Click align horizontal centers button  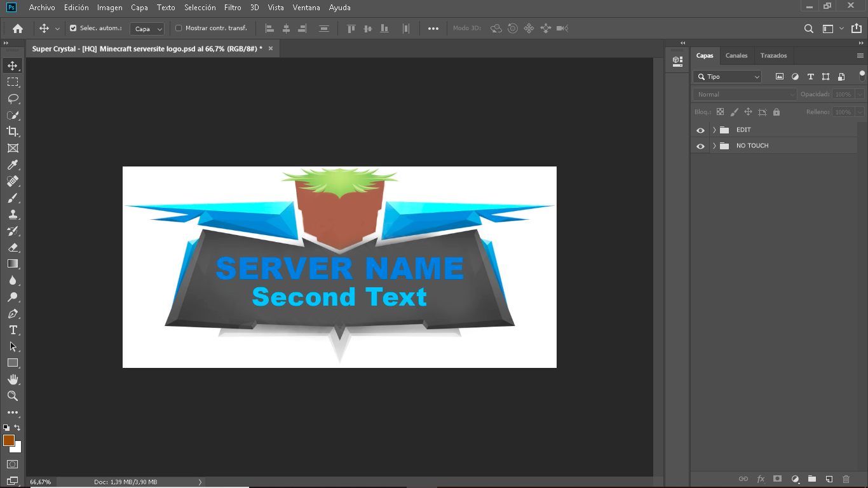point(286,29)
